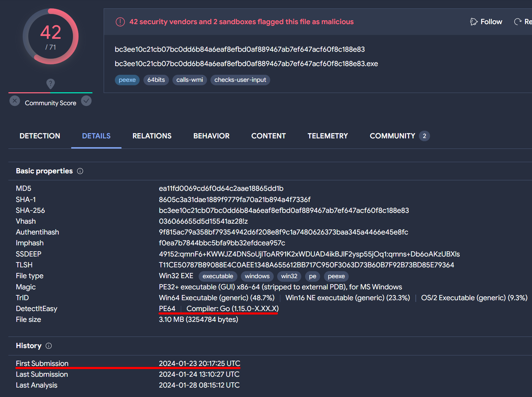Click the checks-user-input tag
The image size is (532, 397).
pos(240,80)
